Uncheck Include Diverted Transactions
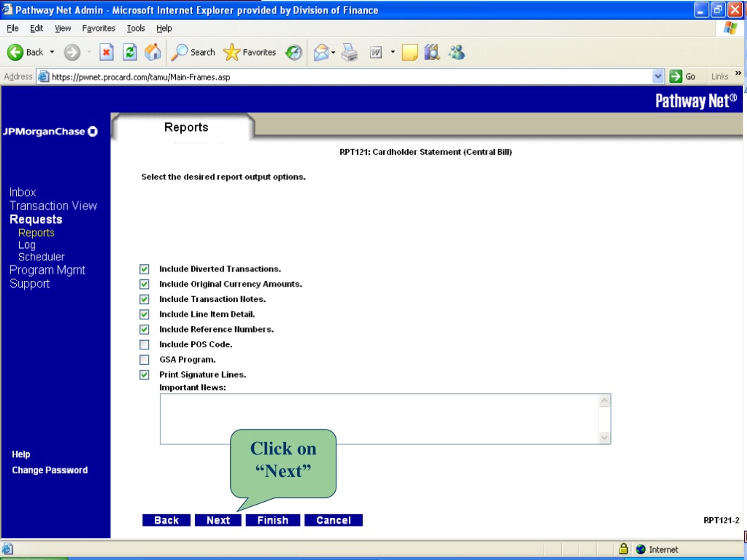747x560 pixels. [144, 269]
